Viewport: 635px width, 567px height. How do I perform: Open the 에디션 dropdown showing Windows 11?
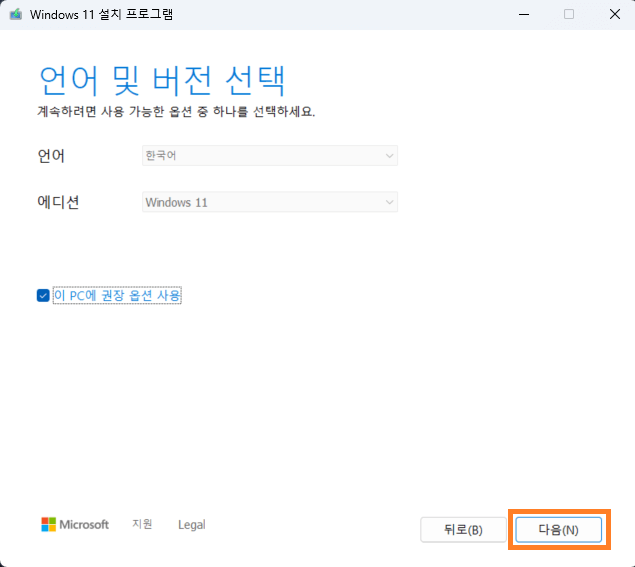coord(270,202)
